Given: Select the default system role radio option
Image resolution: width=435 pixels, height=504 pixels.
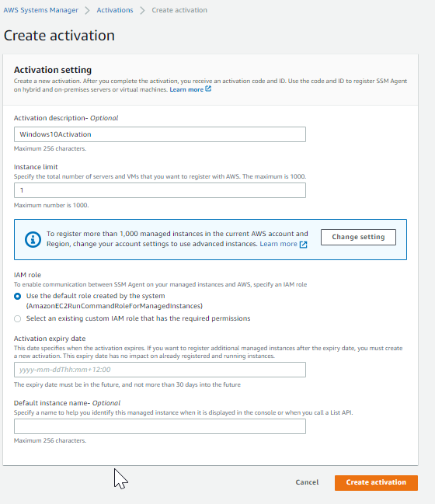Looking at the screenshot, I should [x=18, y=297].
